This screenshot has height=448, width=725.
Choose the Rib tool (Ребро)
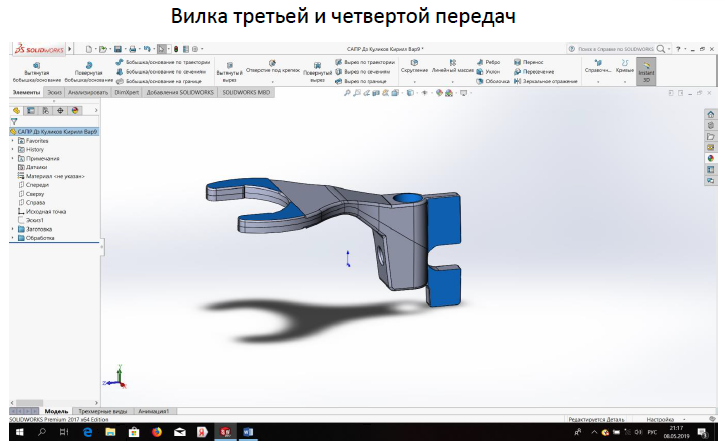pos(490,61)
